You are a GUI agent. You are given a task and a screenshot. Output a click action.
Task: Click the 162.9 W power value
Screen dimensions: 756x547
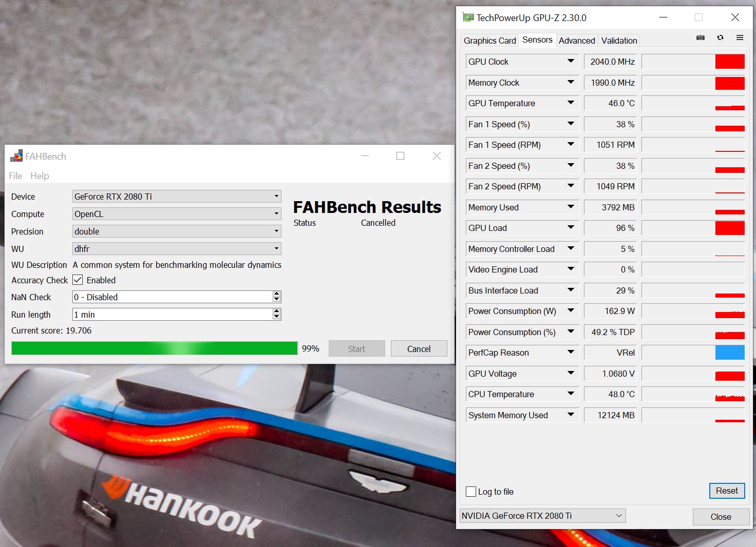tap(611, 311)
